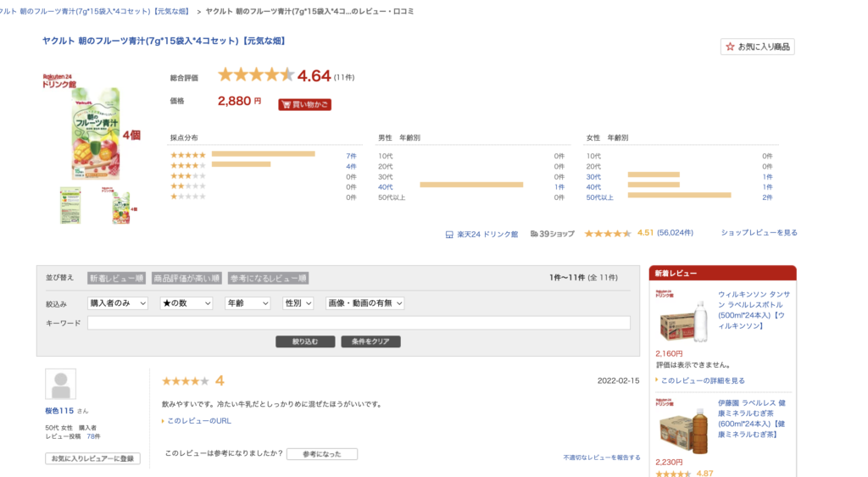Open the main product image

[x=91, y=130]
